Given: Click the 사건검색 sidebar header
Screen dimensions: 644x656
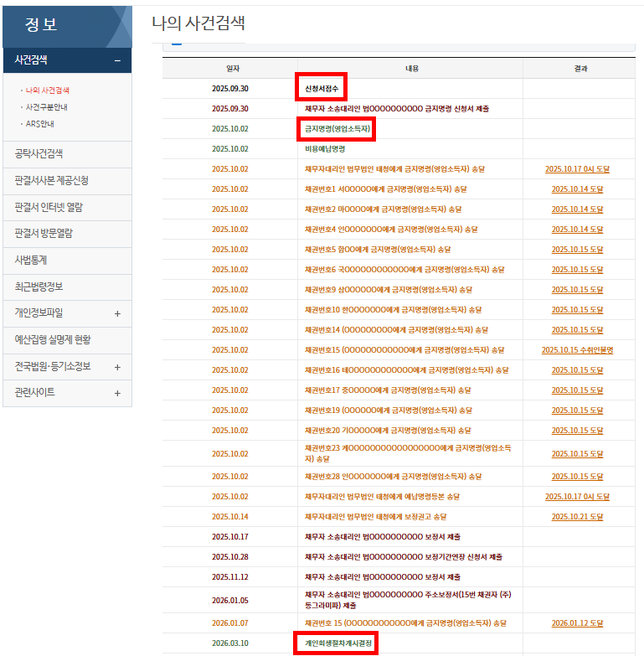Looking at the screenshot, I should pyautogui.click(x=67, y=60).
